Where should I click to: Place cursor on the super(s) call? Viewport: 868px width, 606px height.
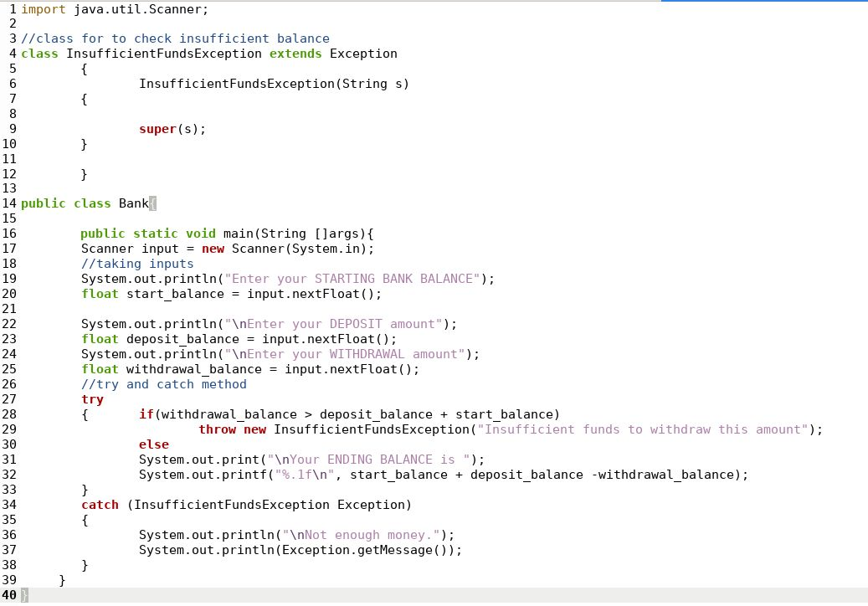pyautogui.click(x=167, y=129)
